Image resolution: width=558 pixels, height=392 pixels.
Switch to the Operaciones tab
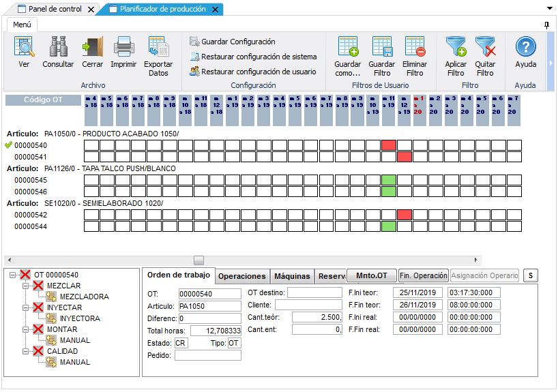pyautogui.click(x=241, y=276)
